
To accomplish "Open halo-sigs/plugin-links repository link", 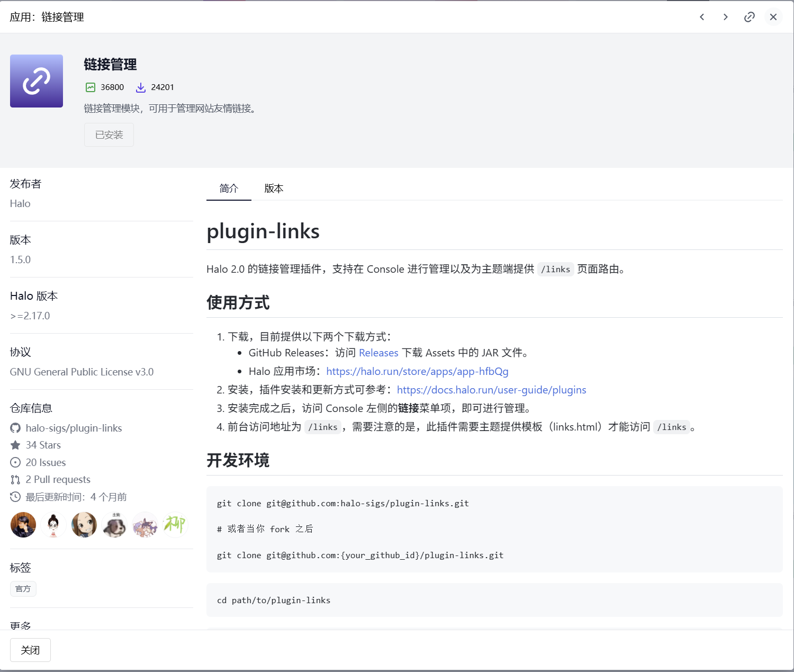I will click(x=74, y=428).
